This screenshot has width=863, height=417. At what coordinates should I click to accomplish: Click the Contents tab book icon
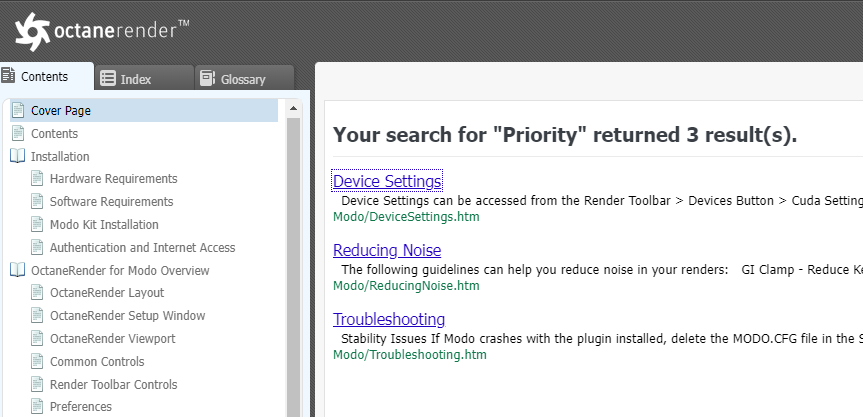click(8, 76)
